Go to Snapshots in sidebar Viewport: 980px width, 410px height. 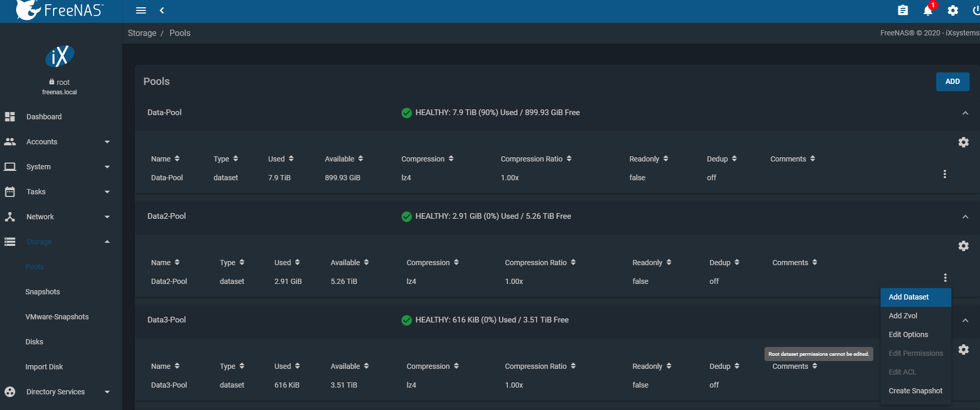coord(43,292)
